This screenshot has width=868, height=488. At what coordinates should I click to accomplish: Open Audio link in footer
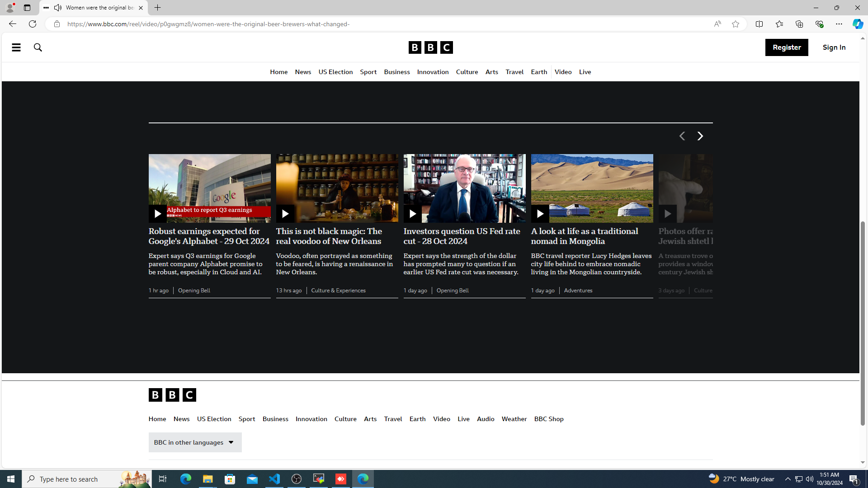point(486,419)
